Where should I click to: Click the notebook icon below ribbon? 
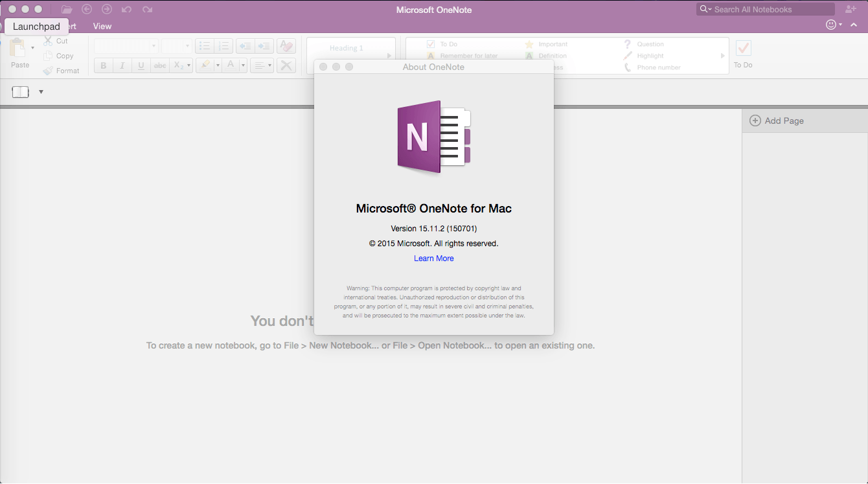[x=21, y=92]
